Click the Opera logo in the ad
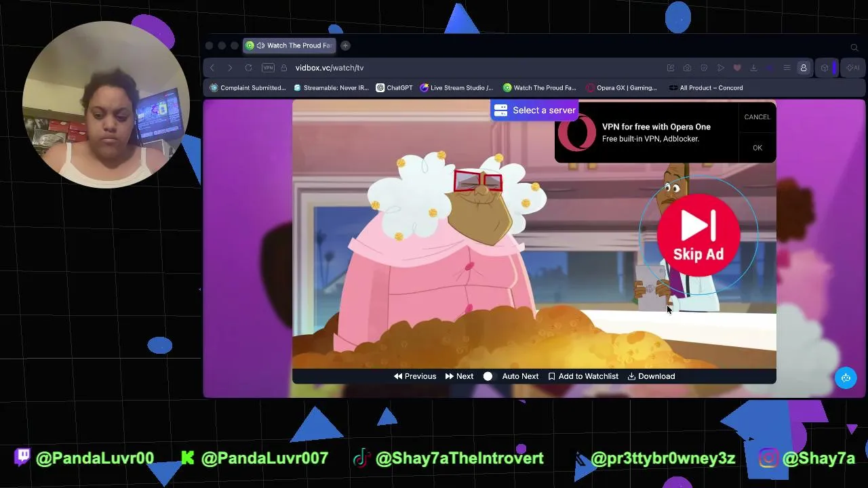This screenshot has width=868, height=488. (577, 133)
